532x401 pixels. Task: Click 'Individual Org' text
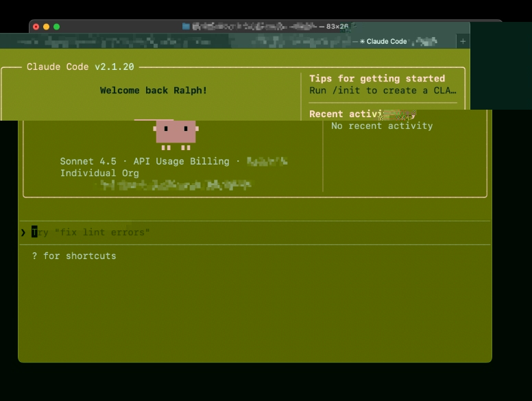(99, 173)
